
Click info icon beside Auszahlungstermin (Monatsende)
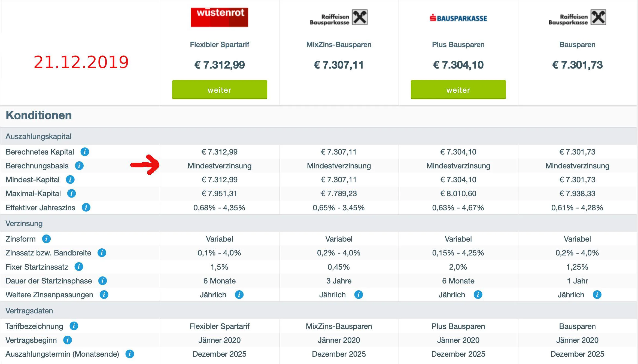click(130, 354)
